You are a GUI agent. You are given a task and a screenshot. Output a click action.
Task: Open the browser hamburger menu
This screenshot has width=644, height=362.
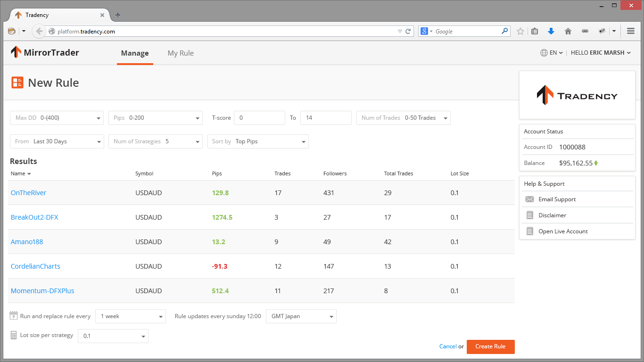tap(631, 31)
